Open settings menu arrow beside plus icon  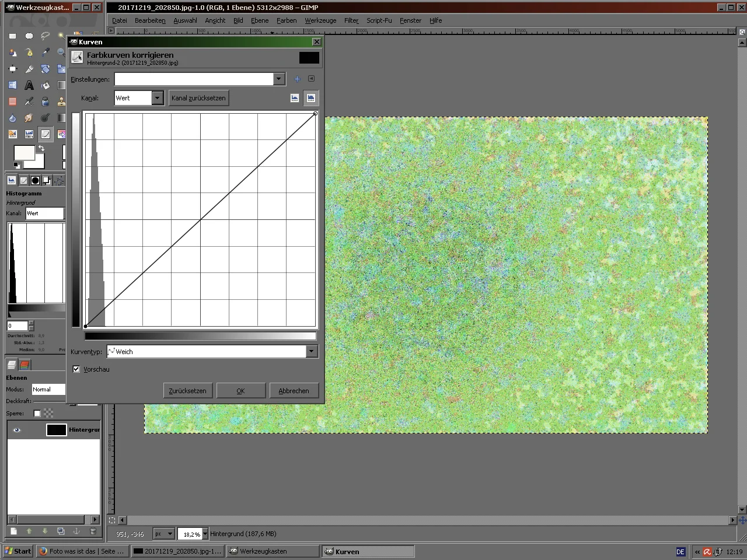(x=311, y=79)
